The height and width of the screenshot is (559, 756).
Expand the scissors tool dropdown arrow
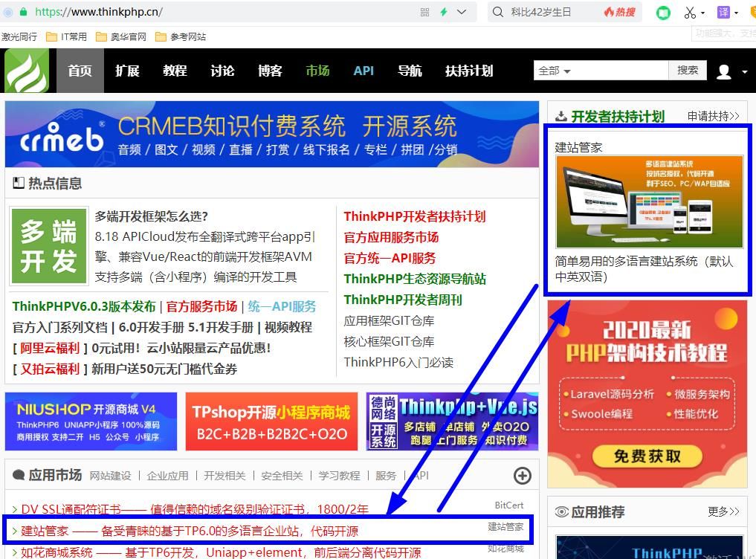tap(703, 13)
